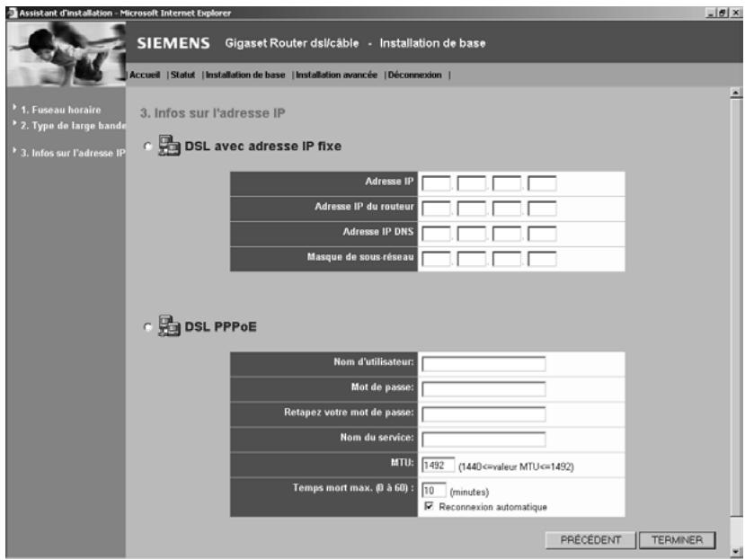Click the network icon beside DSL PPPoE
The height and width of the screenshot is (560, 745).
[169, 325]
